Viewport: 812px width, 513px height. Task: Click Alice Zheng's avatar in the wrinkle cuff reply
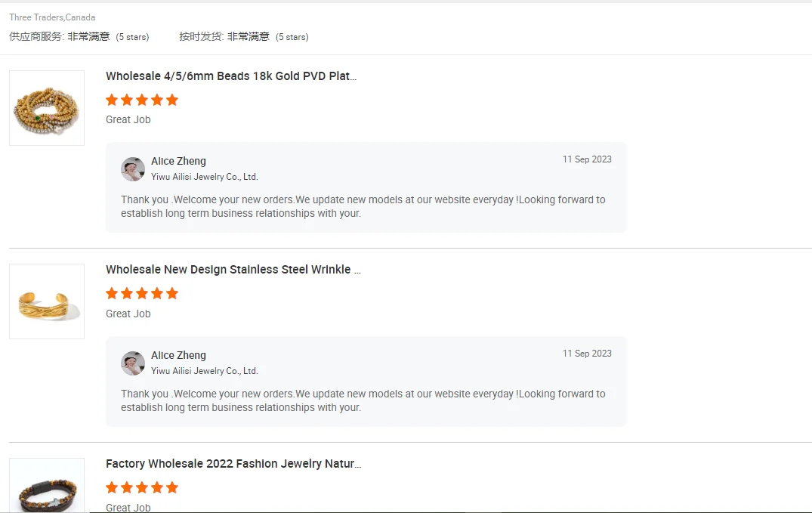[133, 363]
